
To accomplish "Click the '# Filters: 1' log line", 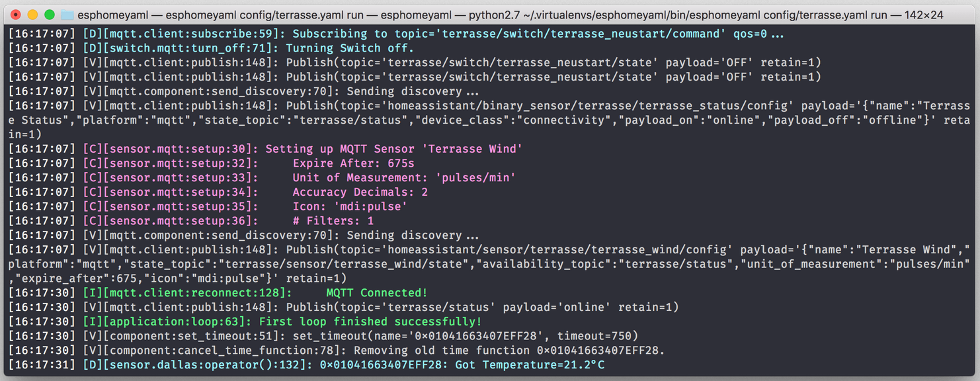I will click(333, 221).
